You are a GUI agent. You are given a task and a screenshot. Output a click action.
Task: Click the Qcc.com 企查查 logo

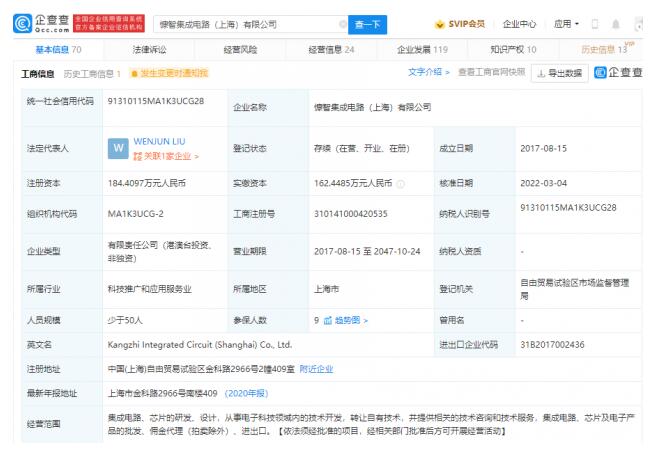[x=41, y=23]
